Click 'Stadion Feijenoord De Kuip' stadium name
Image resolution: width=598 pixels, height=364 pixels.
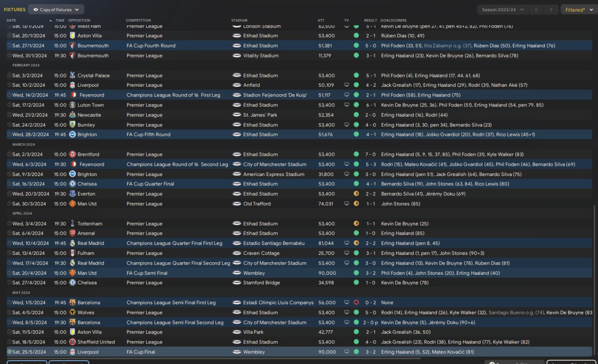(x=275, y=95)
